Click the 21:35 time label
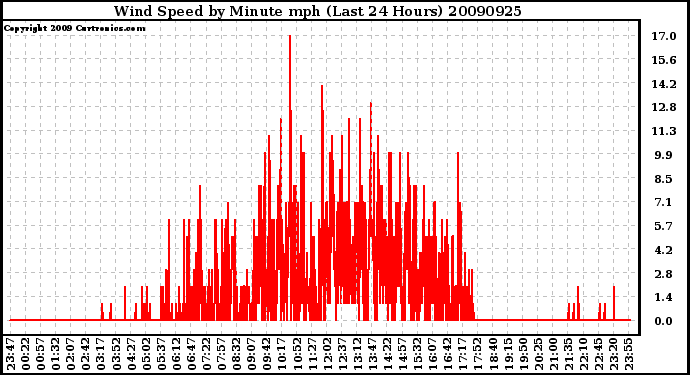 coord(568,354)
